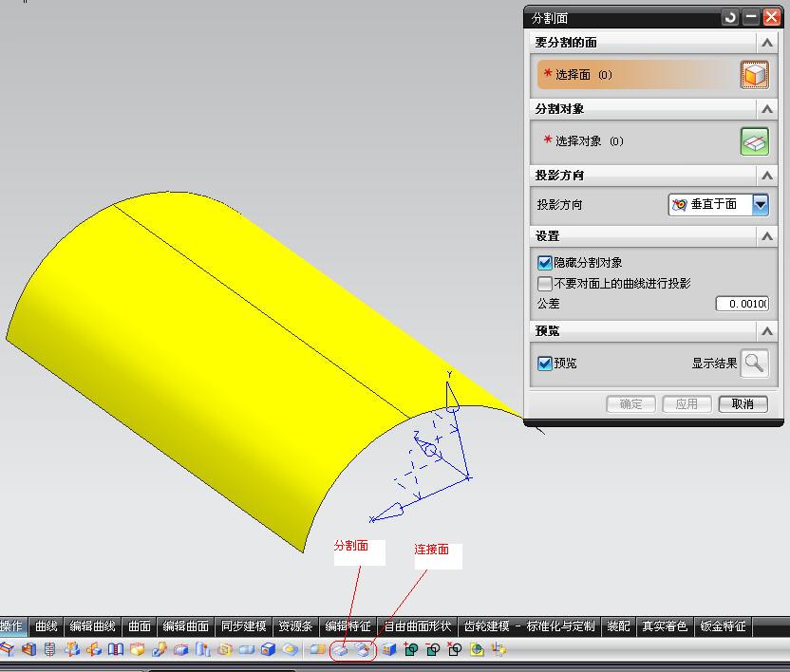
Task: Click the Thread icon in the feature toolbar
Action: pos(49,650)
